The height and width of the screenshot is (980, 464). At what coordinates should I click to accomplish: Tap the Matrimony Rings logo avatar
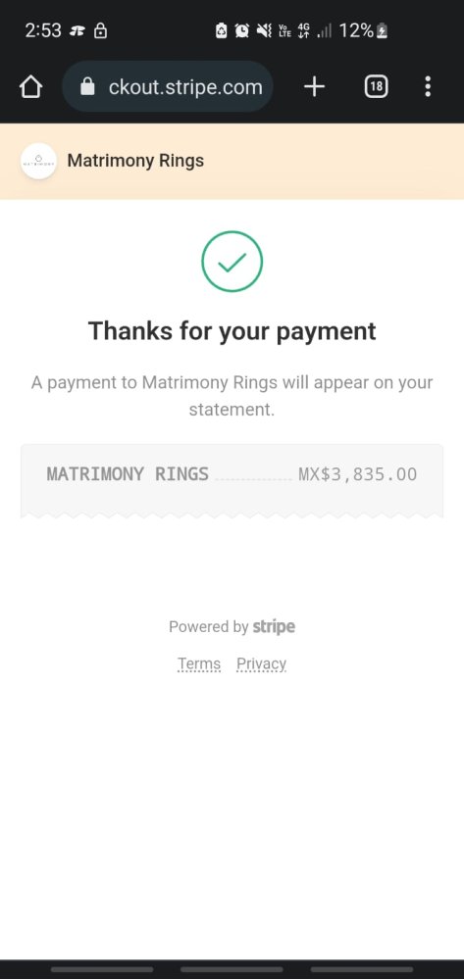(39, 162)
